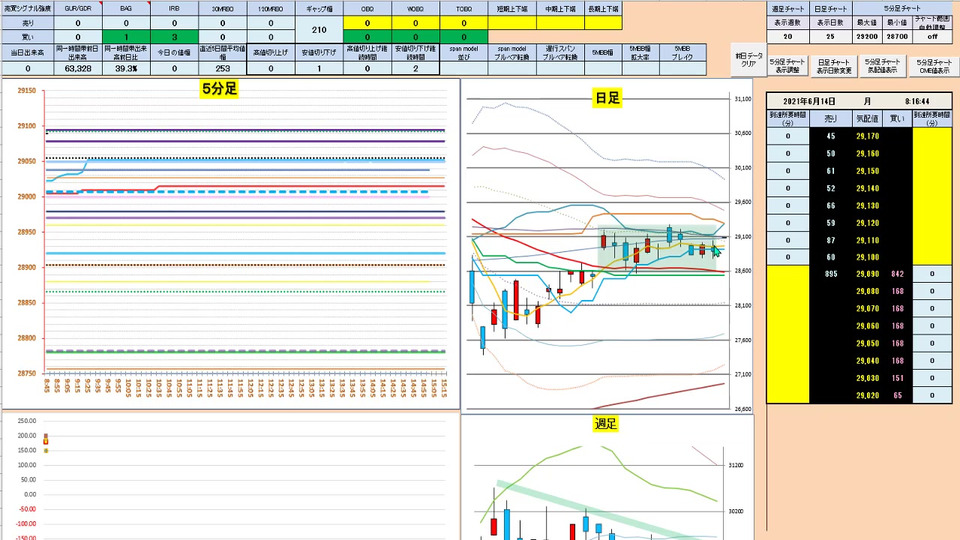Click the 気配値 column header

point(867,119)
